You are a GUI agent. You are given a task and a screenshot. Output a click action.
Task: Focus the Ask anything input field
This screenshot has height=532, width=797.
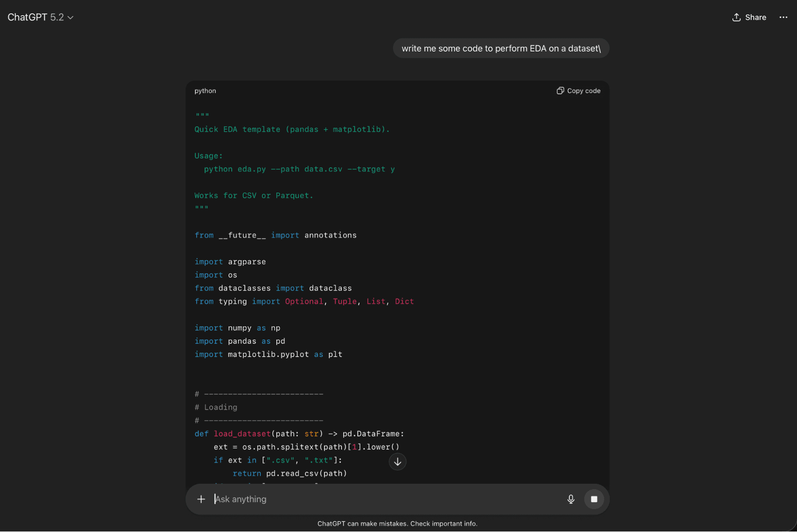pyautogui.click(x=384, y=499)
